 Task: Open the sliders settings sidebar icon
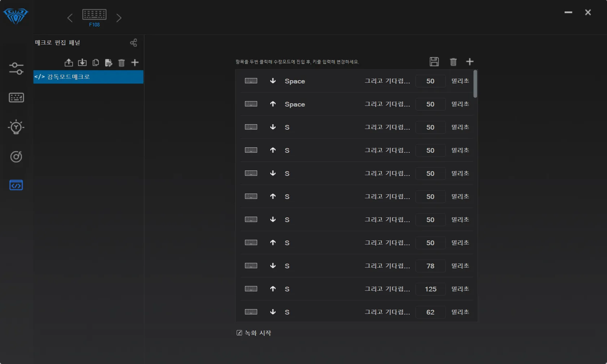coord(16,69)
